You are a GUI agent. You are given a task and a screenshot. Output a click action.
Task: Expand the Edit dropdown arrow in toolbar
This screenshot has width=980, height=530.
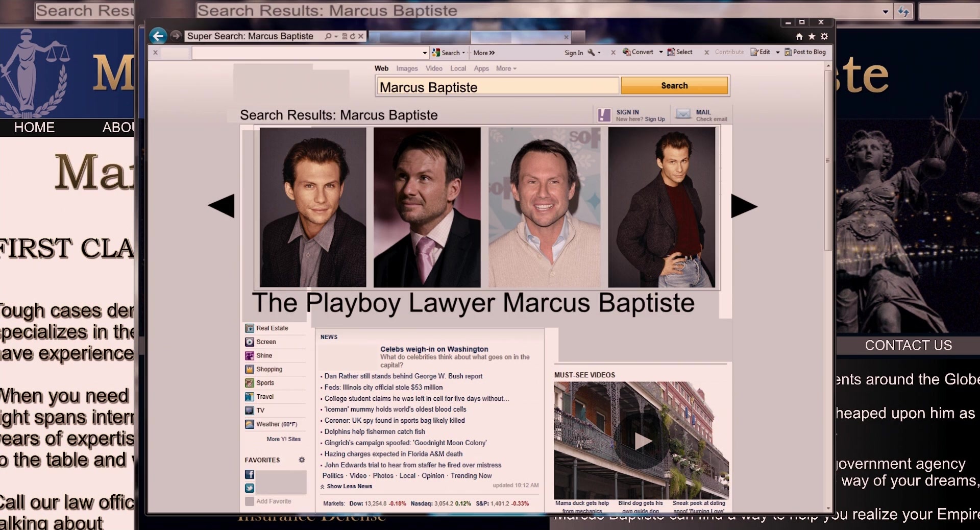pos(778,52)
